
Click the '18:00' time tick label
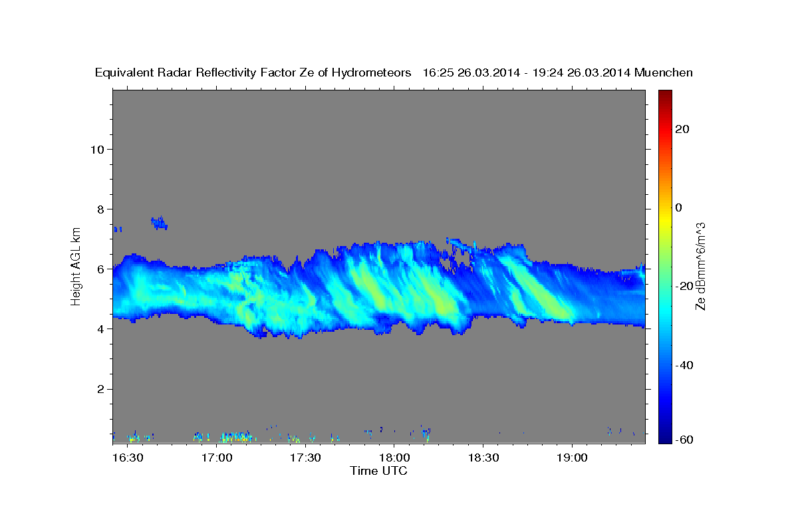click(x=394, y=458)
